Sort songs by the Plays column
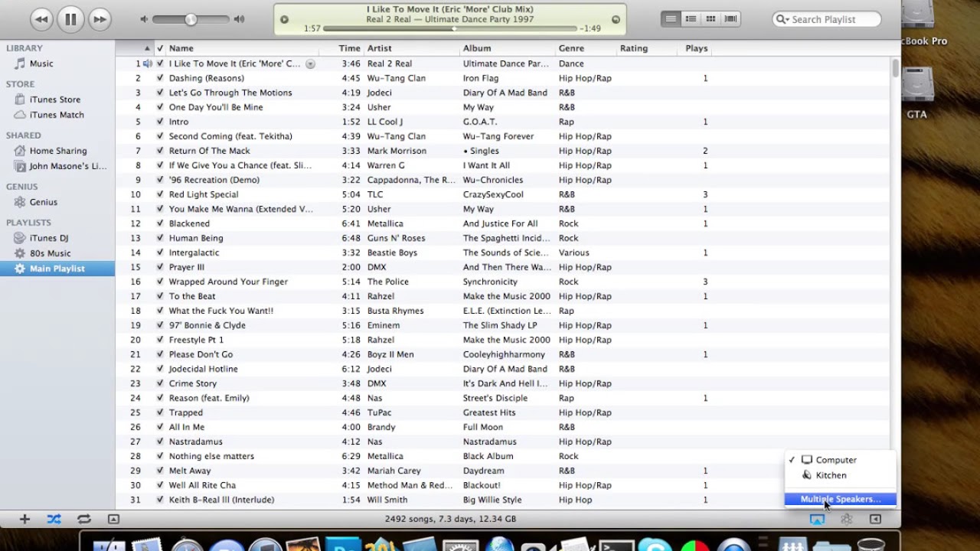This screenshot has width=980, height=551. coord(696,48)
